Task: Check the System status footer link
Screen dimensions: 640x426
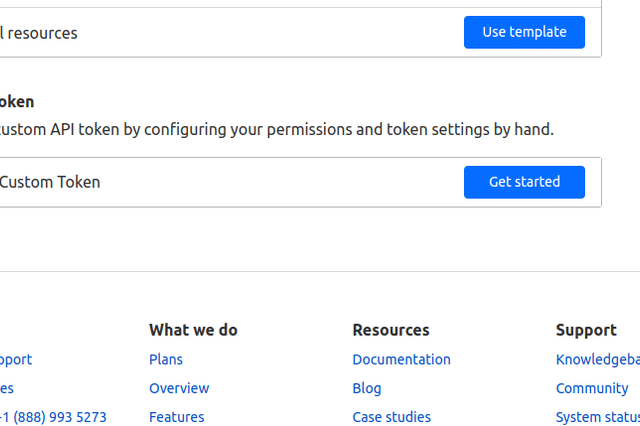Action: [x=598, y=417]
